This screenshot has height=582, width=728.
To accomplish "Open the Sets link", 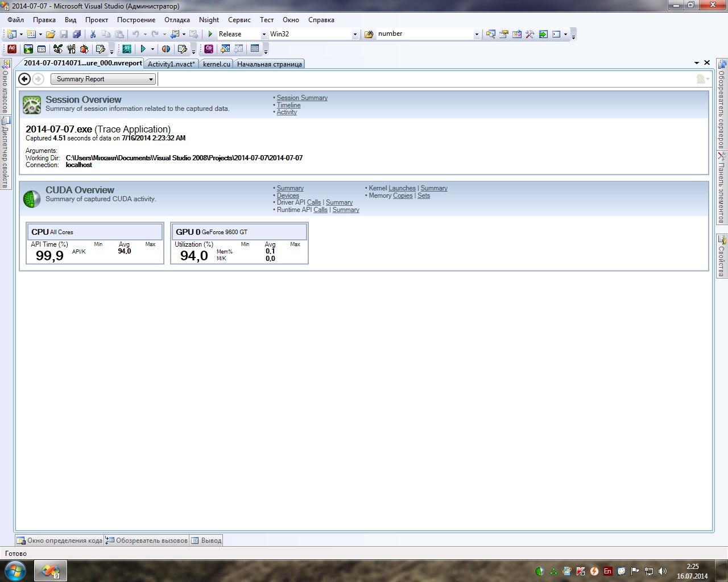I will click(x=424, y=196).
